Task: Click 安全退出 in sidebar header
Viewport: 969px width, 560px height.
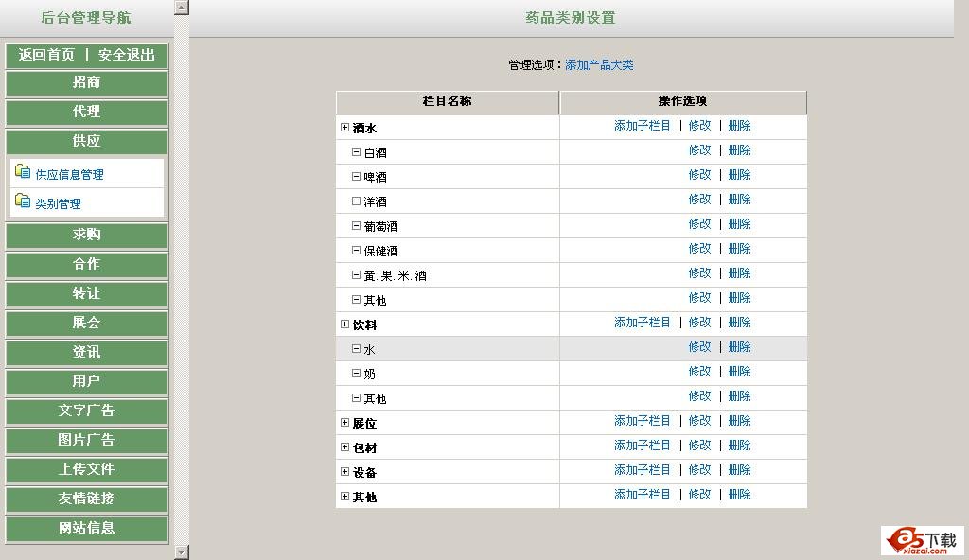Action: [x=127, y=55]
